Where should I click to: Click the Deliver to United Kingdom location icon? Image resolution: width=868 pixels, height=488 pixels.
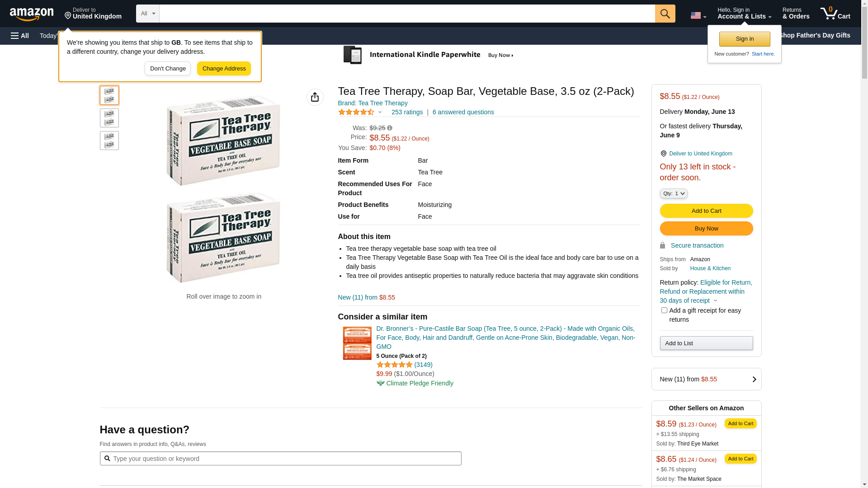pyautogui.click(x=663, y=154)
